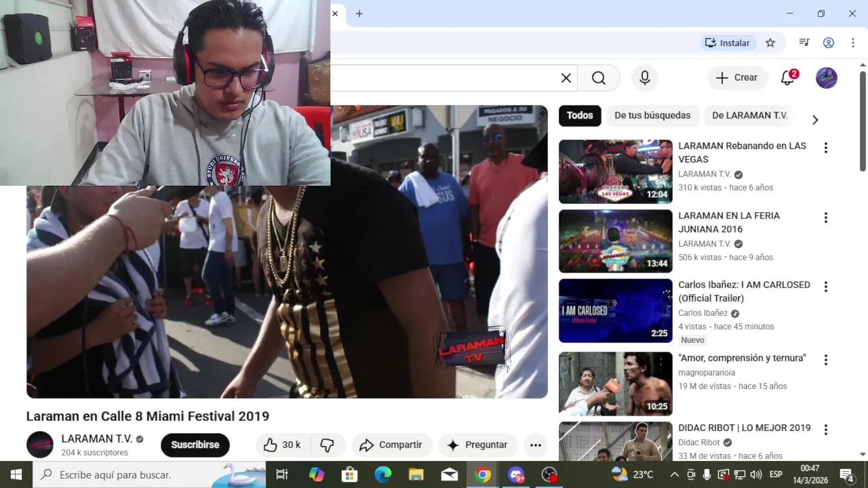Open the weather widget showing 23°C
The height and width of the screenshot is (488, 868).
pos(633,474)
